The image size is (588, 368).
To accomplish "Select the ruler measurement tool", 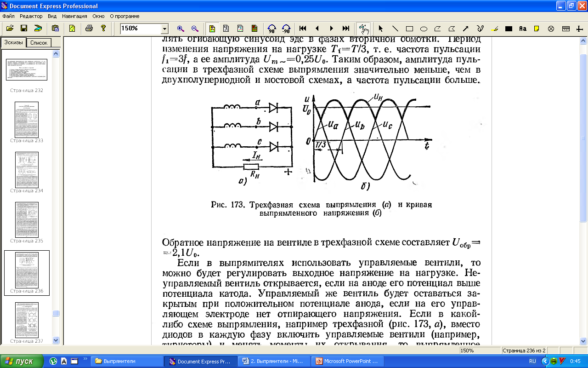I will [x=565, y=28].
